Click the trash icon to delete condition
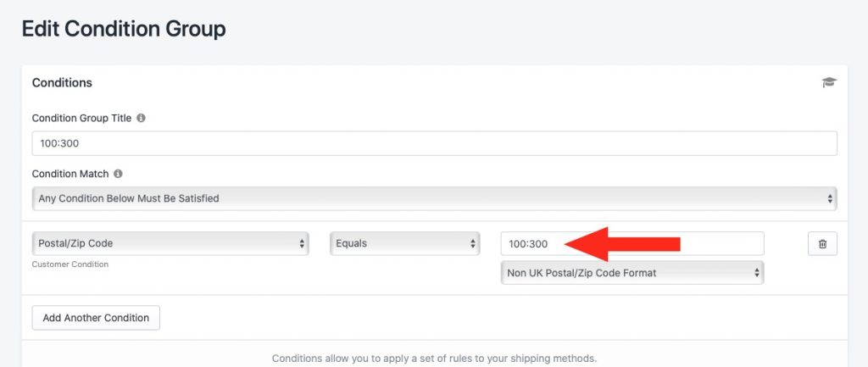Image resolution: width=868 pixels, height=367 pixels. point(822,243)
